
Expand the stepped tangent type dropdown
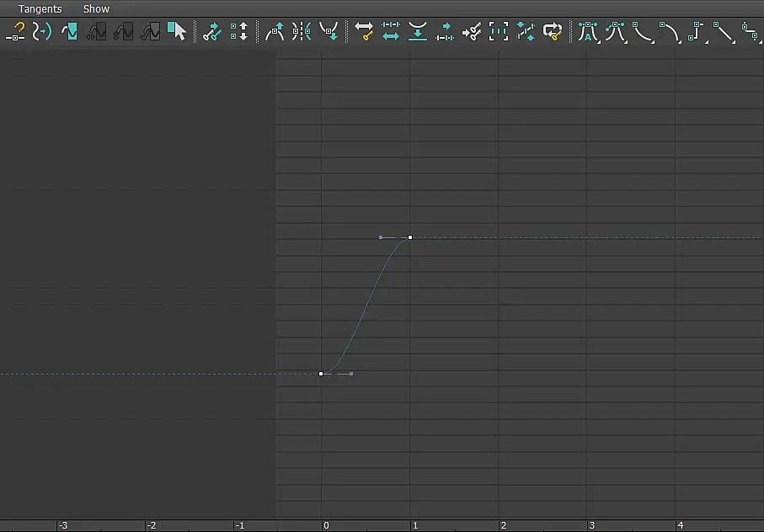click(697, 32)
